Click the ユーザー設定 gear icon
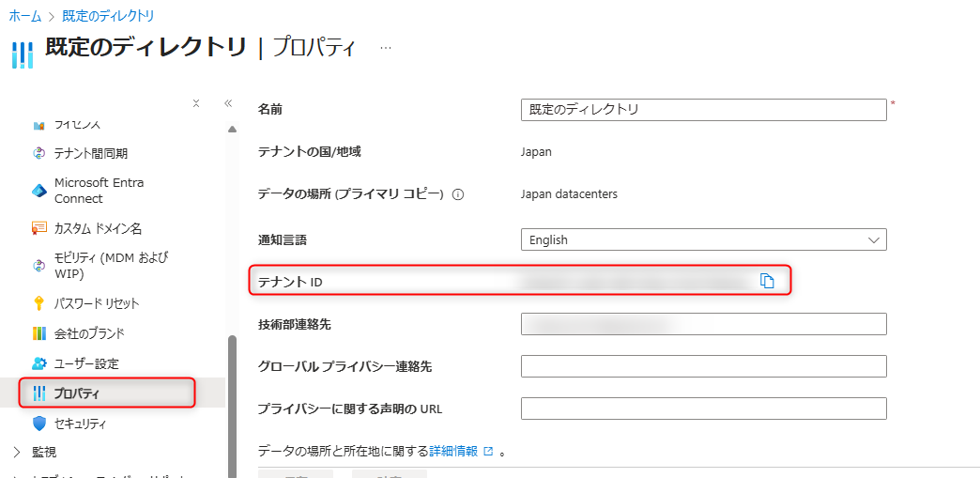This screenshot has width=980, height=478. (39, 363)
